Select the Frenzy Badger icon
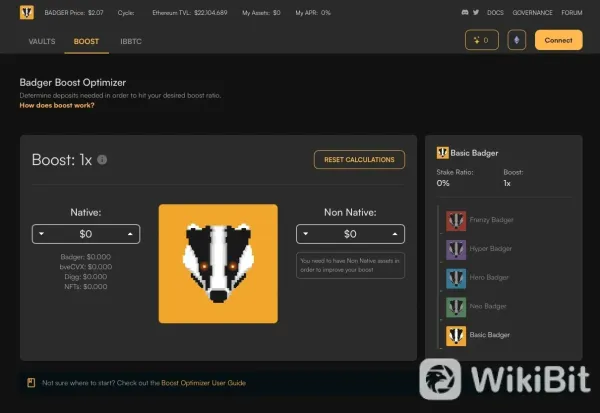The image size is (600, 413). [x=456, y=220]
